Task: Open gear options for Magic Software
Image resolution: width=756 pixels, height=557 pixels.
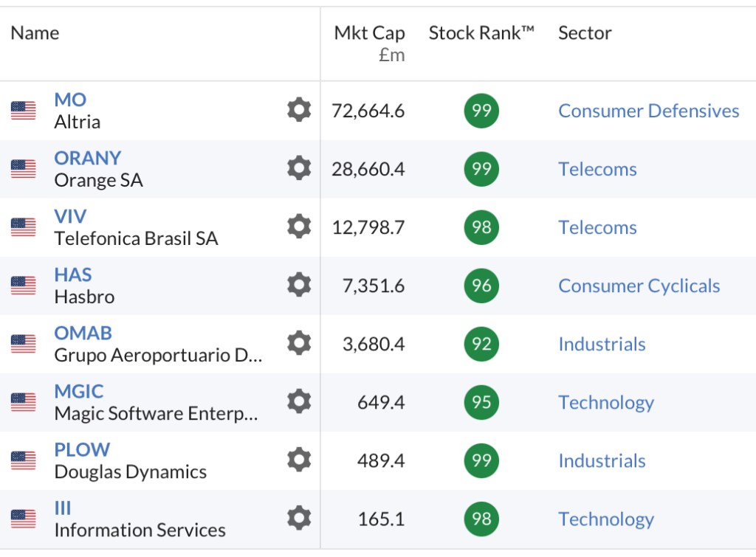Action: click(298, 402)
